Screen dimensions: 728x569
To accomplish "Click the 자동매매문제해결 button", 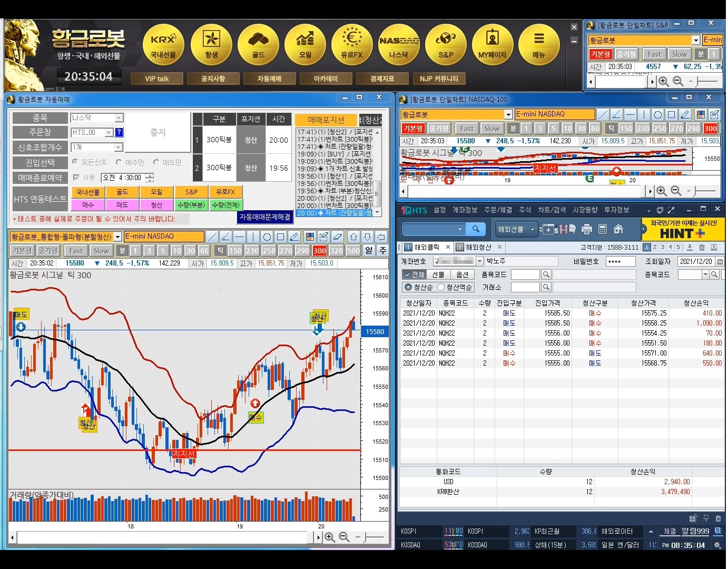I will click(x=265, y=217).
